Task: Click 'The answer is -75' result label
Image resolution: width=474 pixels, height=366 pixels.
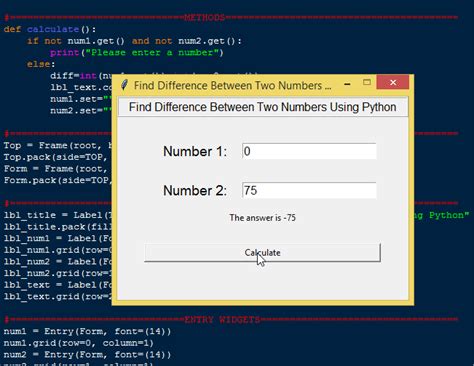Action: pos(263,218)
